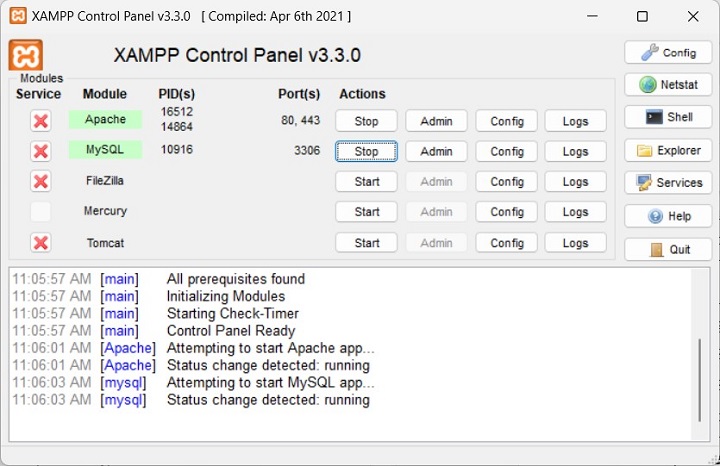Open Help via the question mark icon

click(x=668, y=216)
